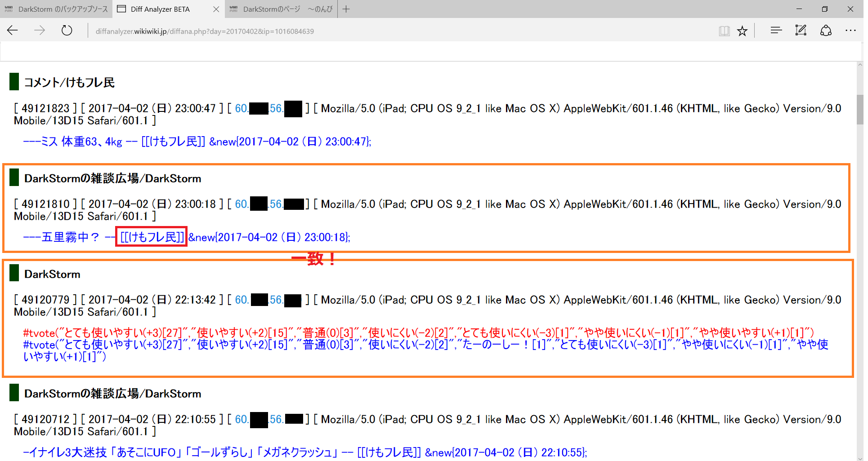Image resolution: width=868 pixels, height=461 pixels.
Task: Minimize the browser window
Action: click(x=799, y=9)
